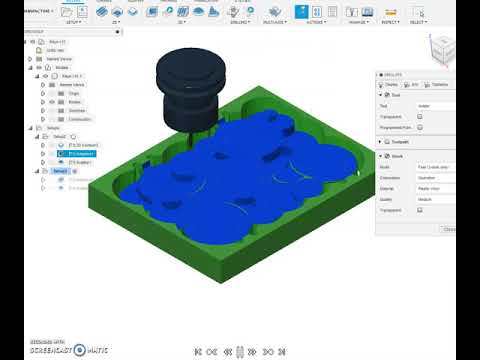Select the 2D Contour1 operation

coord(79,145)
